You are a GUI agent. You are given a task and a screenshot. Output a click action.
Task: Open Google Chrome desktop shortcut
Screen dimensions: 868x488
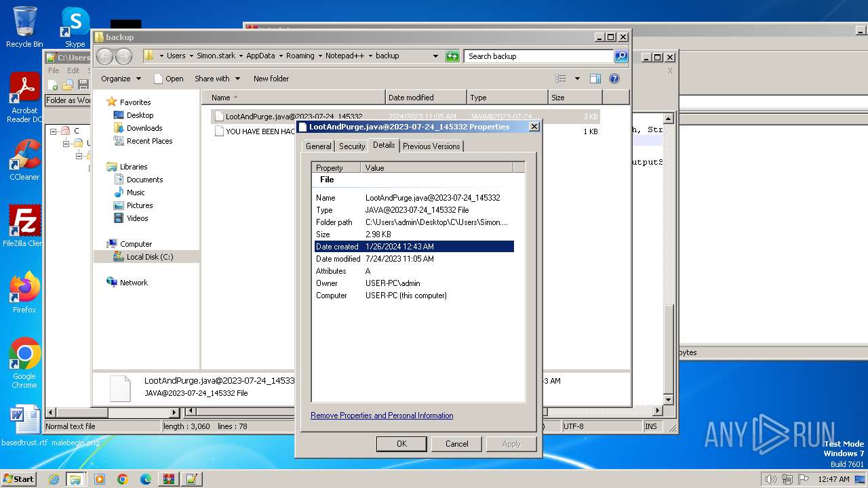pyautogui.click(x=24, y=363)
